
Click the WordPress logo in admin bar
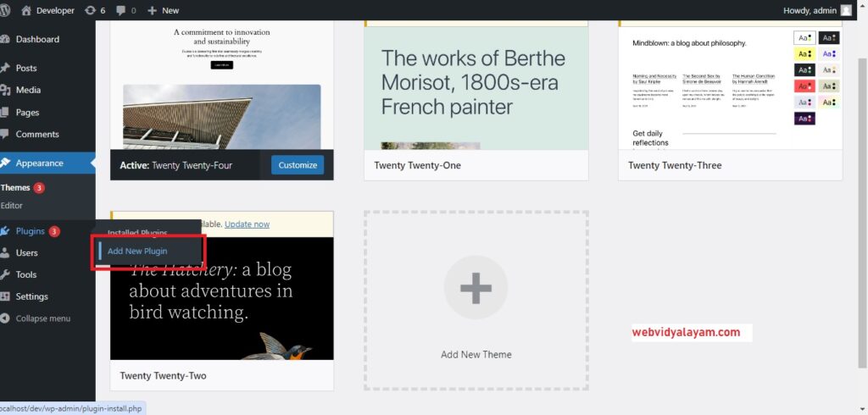click(7, 10)
